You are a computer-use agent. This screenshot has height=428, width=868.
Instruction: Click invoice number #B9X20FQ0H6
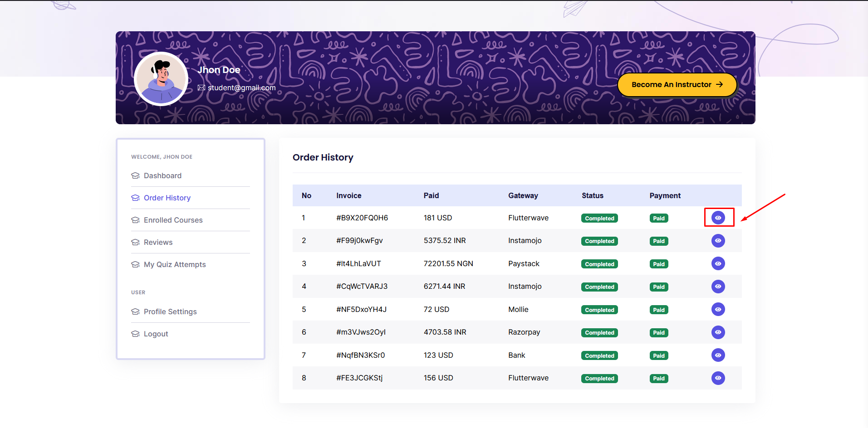point(362,218)
